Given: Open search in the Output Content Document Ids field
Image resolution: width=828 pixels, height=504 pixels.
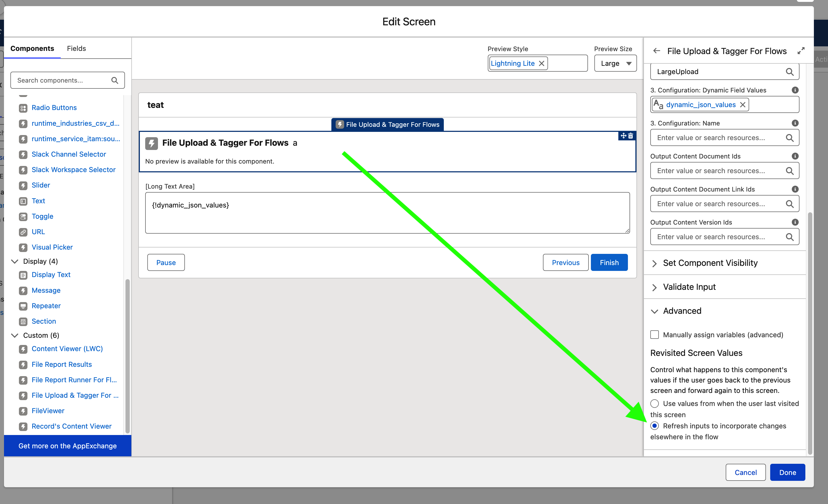Looking at the screenshot, I should 790,171.
